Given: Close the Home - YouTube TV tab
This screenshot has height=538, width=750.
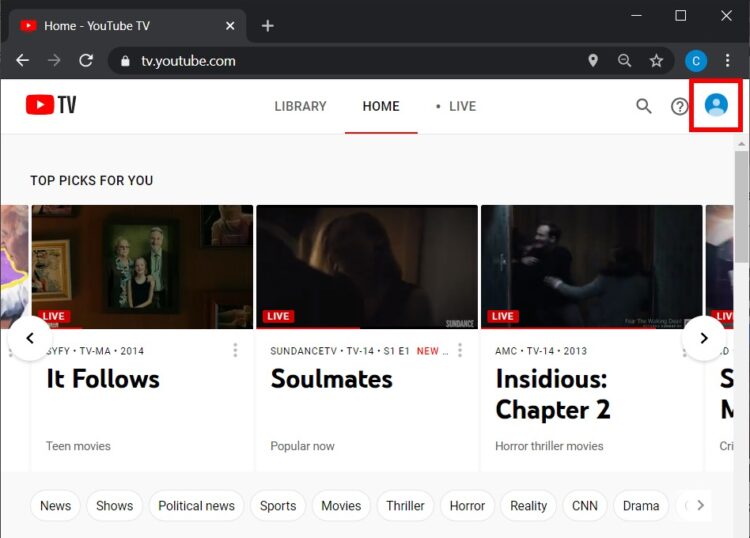Looking at the screenshot, I should 230,26.
